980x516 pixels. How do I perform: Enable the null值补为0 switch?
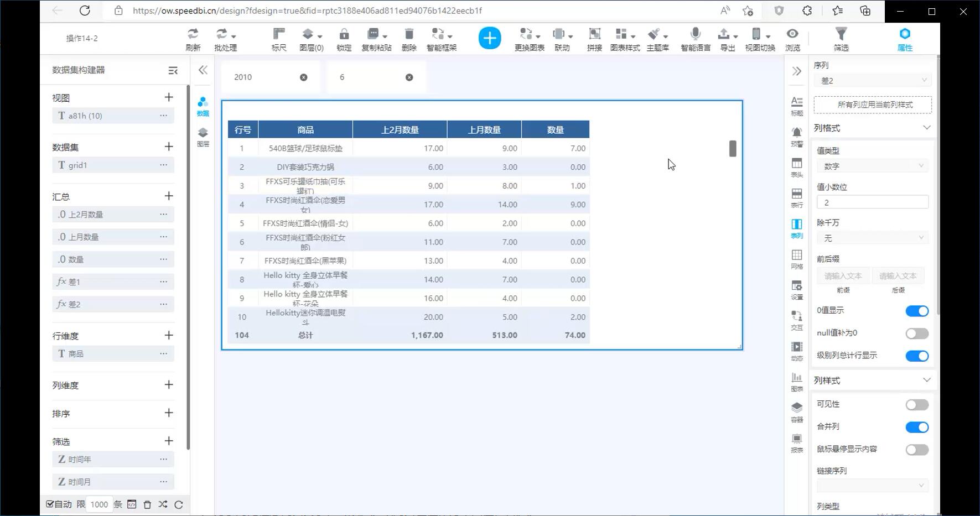click(916, 333)
